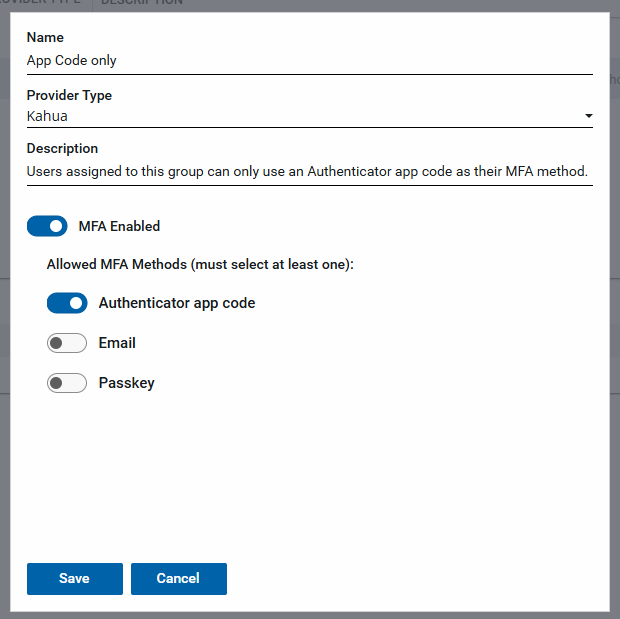Click the Provider Type field label

pyautogui.click(x=69, y=95)
